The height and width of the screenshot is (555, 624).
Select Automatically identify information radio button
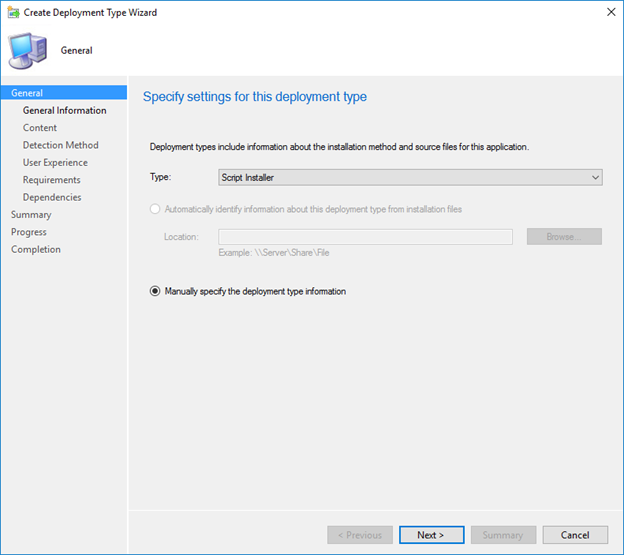155,209
